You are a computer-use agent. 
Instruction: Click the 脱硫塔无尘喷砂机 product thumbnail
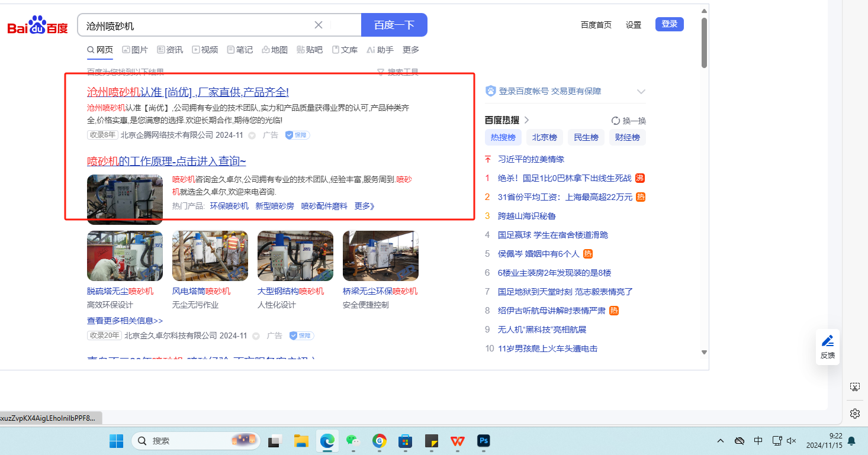click(x=125, y=256)
